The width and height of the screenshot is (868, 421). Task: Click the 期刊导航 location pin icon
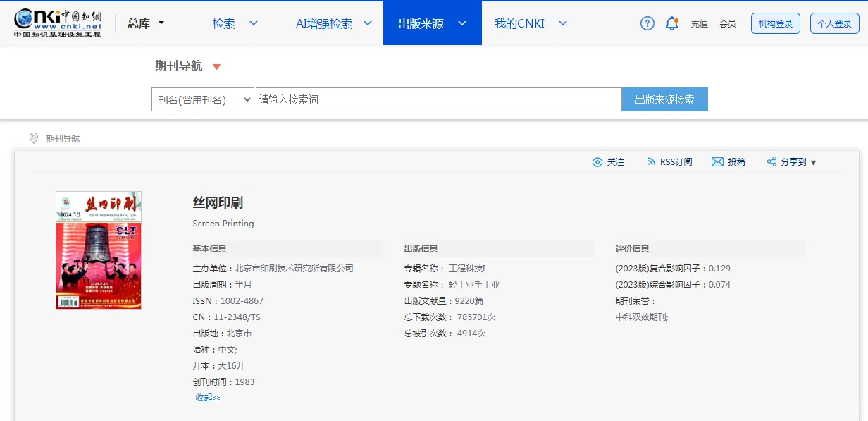[x=33, y=138]
